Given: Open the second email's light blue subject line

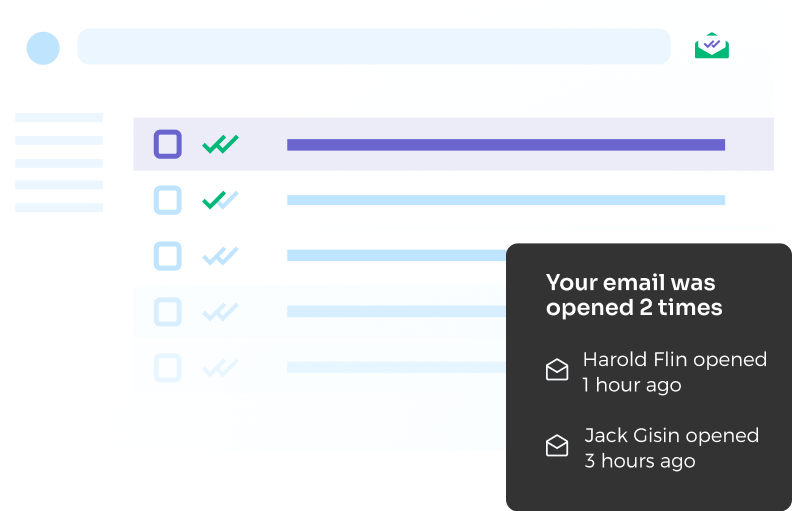Looking at the screenshot, I should tap(505, 200).
